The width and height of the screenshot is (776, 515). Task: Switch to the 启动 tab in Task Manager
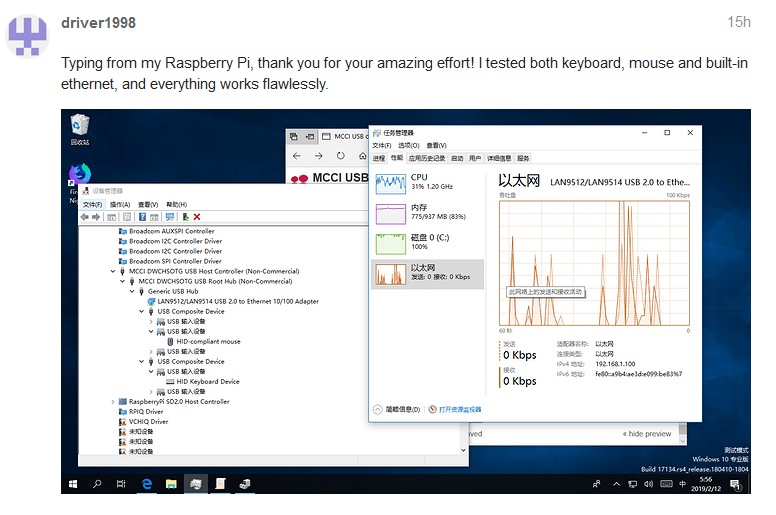[x=457, y=158]
